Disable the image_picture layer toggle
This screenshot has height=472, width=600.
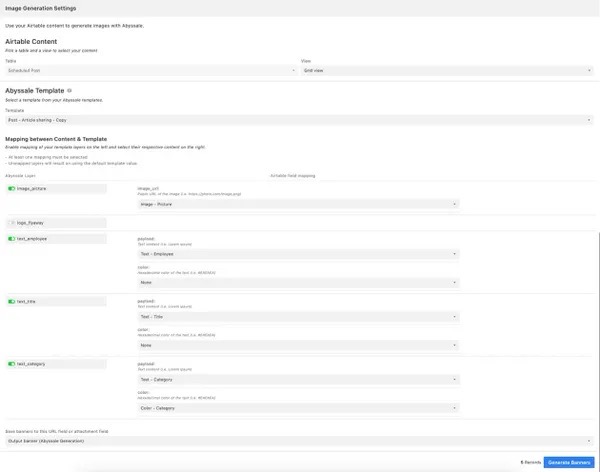coord(11,188)
